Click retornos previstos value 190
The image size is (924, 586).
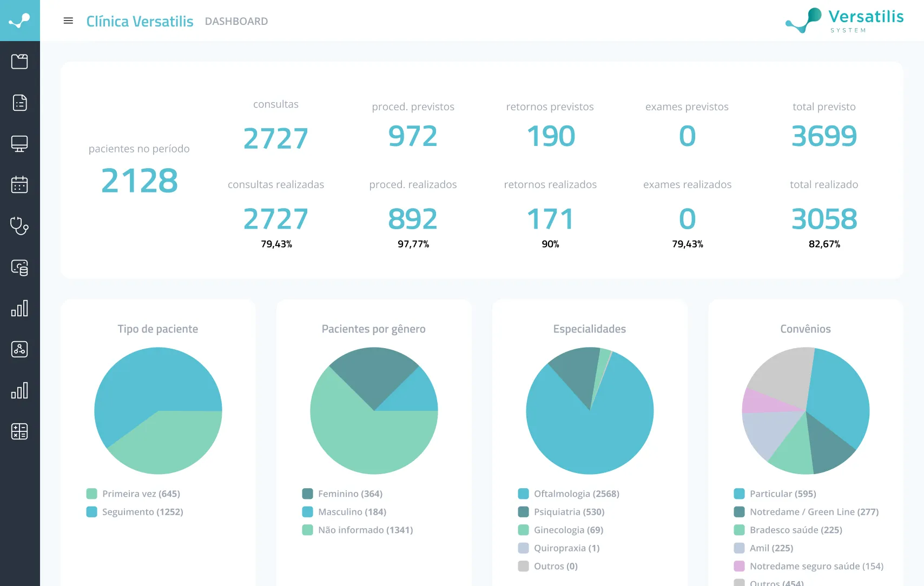[550, 136]
